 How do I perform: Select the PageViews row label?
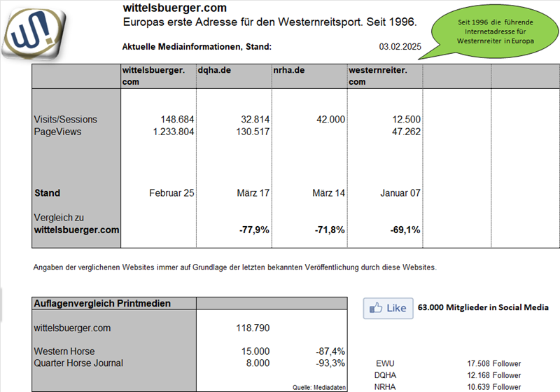pyautogui.click(x=57, y=132)
